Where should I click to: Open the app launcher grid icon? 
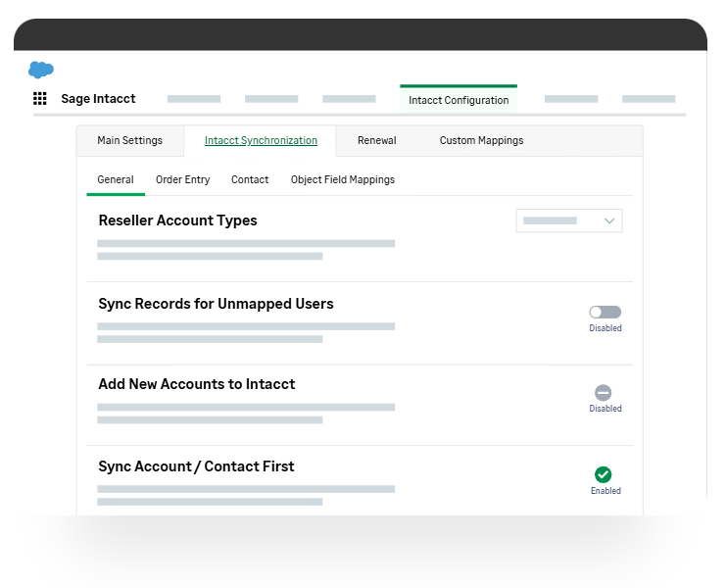(40, 98)
